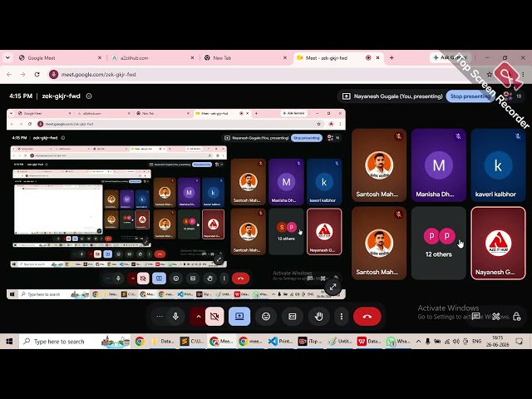
Task: Open network settings in system tray
Action: click(x=447, y=342)
